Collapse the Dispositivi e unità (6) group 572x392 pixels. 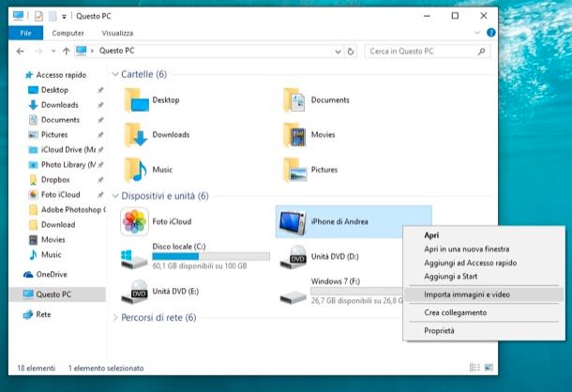[x=115, y=196]
